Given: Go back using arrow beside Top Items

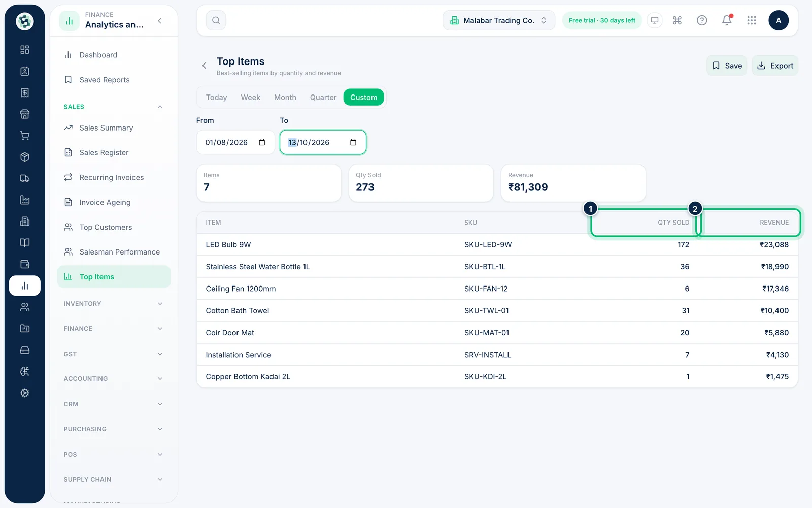Looking at the screenshot, I should (x=204, y=66).
